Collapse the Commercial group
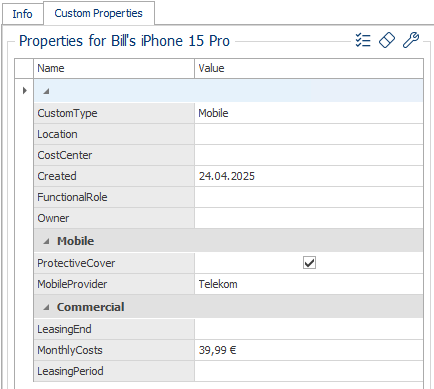This screenshot has width=434, height=389. 46,307
